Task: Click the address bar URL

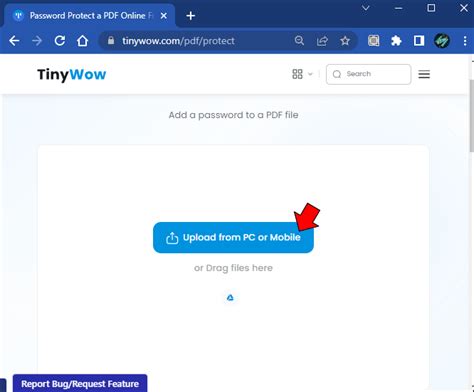Action: [178, 41]
